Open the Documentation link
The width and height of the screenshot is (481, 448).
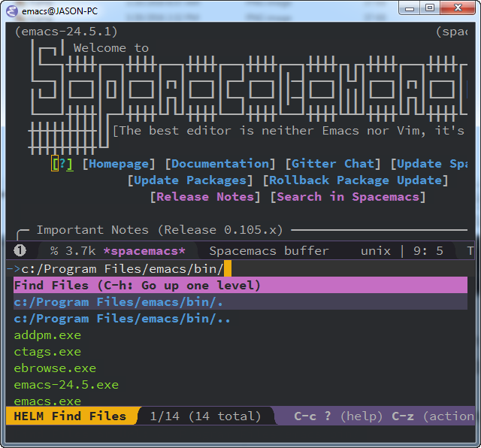pos(220,164)
